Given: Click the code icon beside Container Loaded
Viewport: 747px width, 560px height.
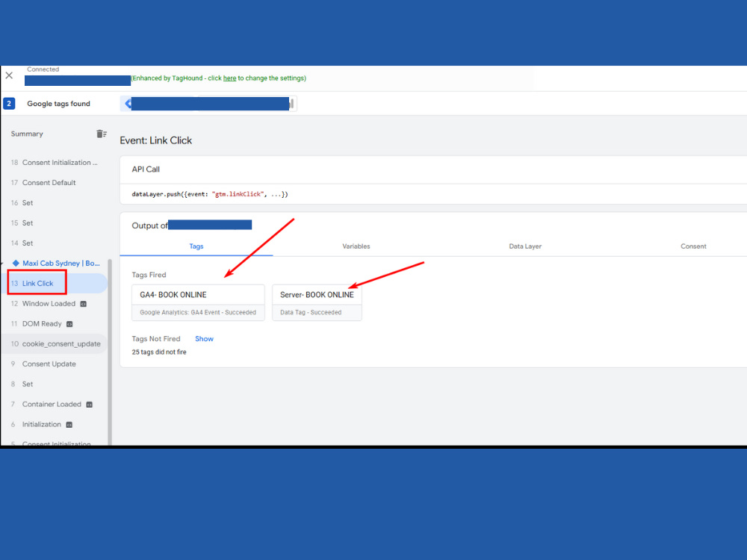Looking at the screenshot, I should tap(89, 404).
